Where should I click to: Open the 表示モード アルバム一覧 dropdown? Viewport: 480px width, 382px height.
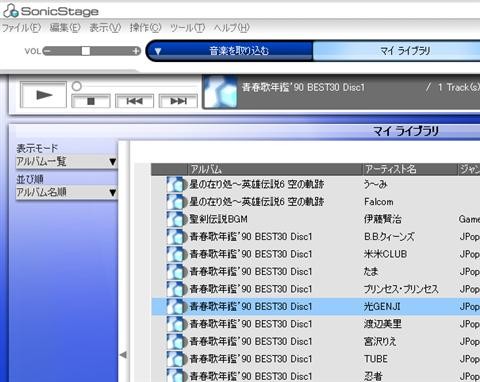[66, 162]
